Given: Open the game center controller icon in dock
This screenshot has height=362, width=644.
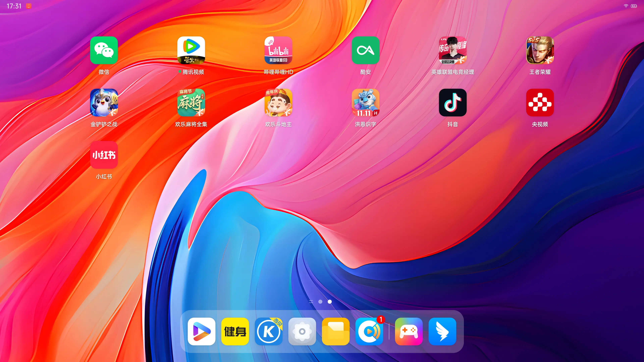Looking at the screenshot, I should click(409, 331).
